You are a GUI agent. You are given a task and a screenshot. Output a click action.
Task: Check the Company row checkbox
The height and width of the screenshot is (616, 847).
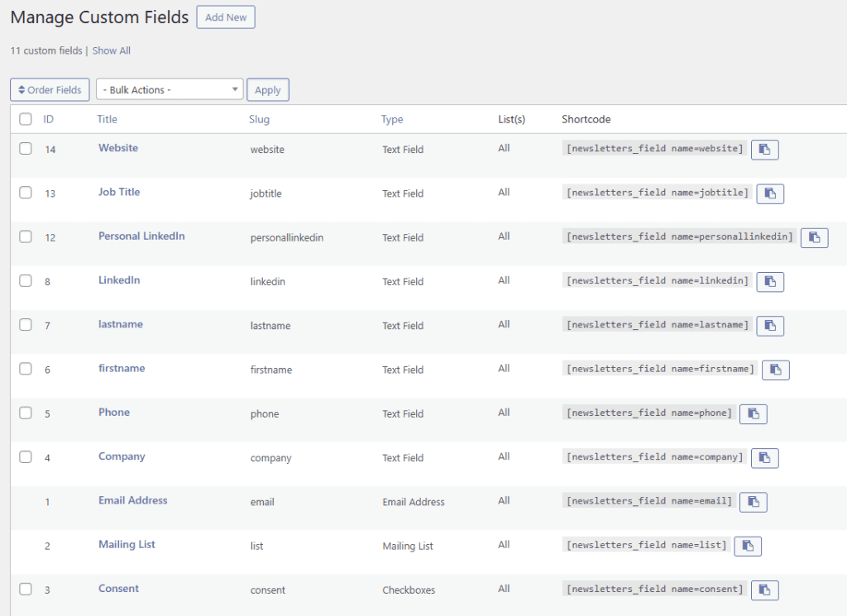[26, 456]
